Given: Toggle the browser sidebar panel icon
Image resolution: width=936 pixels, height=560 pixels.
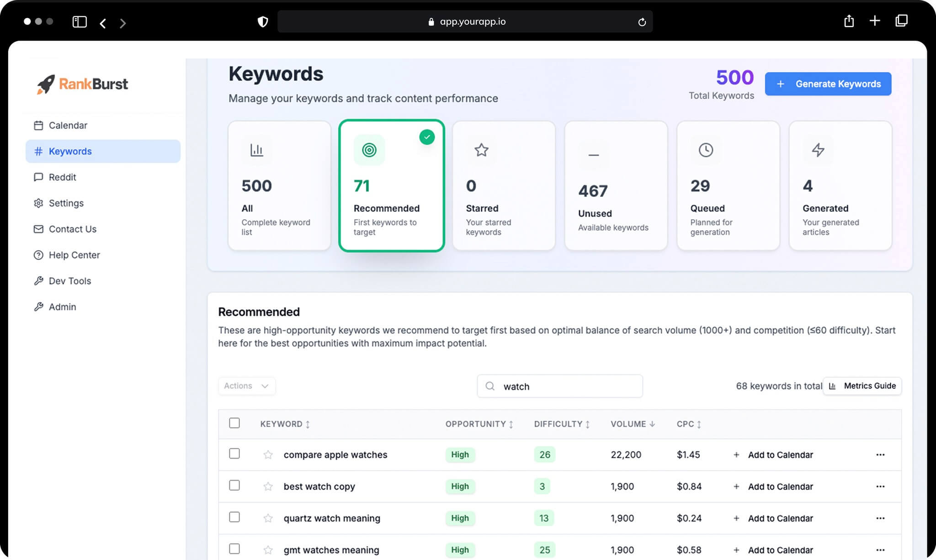Looking at the screenshot, I should (x=80, y=22).
